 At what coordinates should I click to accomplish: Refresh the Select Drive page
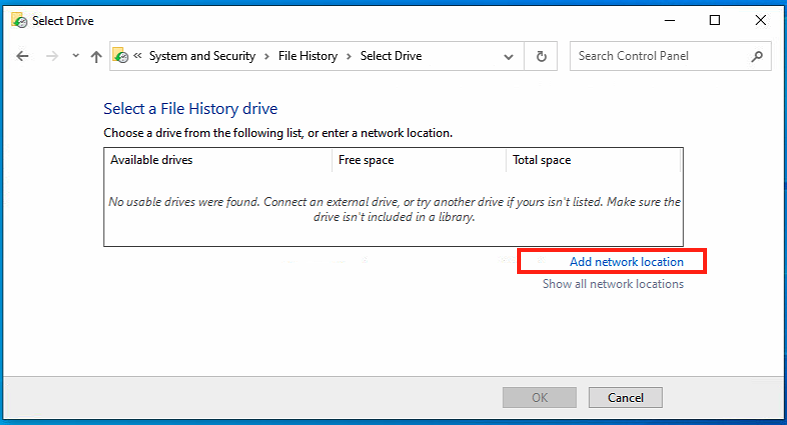(542, 57)
